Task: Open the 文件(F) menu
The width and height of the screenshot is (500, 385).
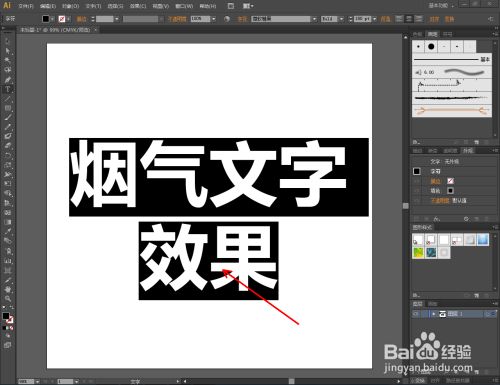Action: (x=26, y=6)
